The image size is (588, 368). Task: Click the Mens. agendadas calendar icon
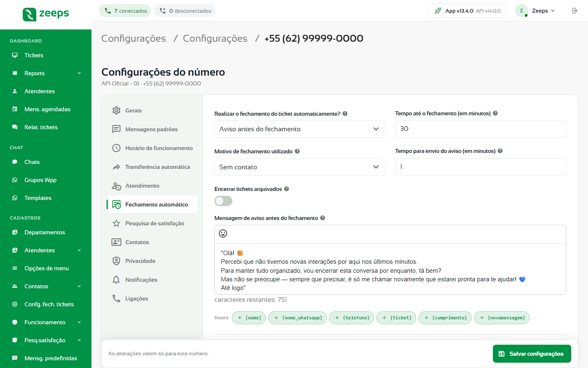(15, 109)
